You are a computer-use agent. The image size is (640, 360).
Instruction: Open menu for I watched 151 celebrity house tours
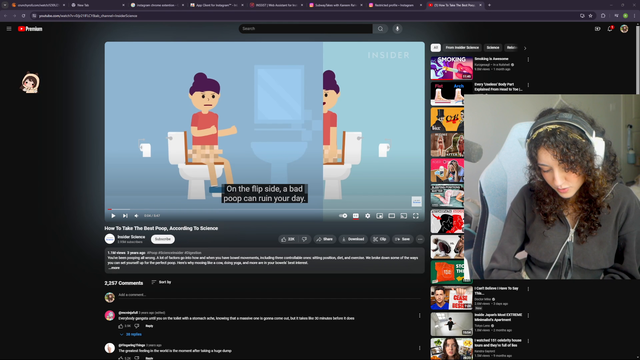coord(528,341)
